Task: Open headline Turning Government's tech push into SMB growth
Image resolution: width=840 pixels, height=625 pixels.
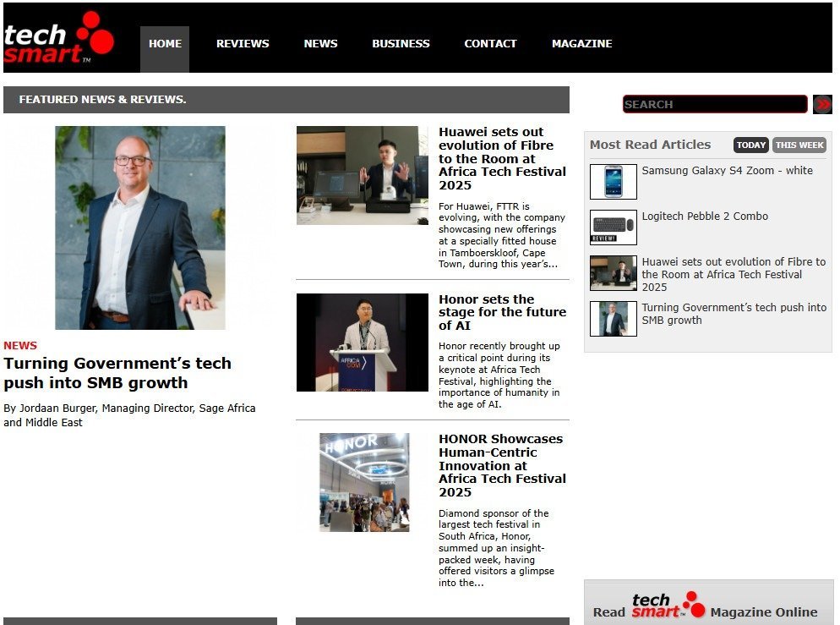Action: (x=117, y=373)
